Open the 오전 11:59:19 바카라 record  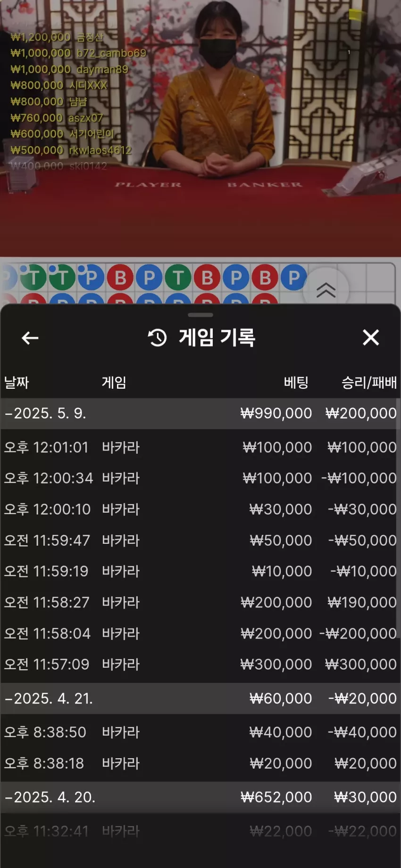(200, 571)
